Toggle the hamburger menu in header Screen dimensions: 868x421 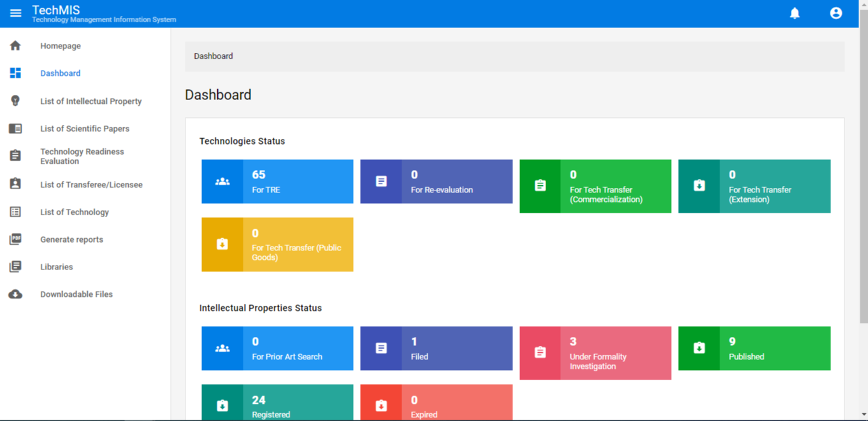[x=15, y=13]
